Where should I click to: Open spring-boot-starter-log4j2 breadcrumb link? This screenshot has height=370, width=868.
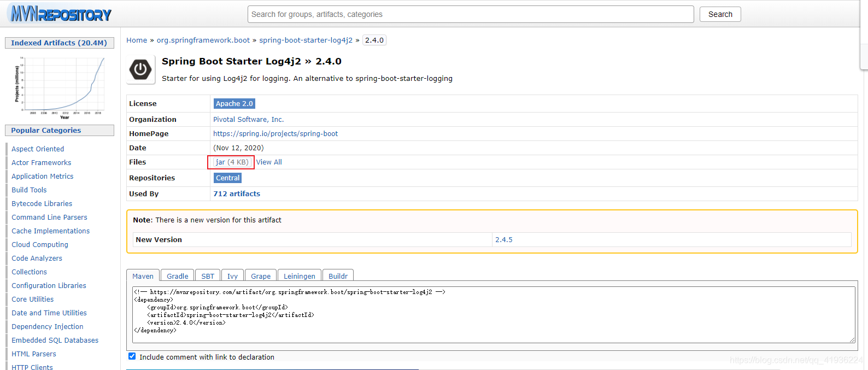[306, 40]
